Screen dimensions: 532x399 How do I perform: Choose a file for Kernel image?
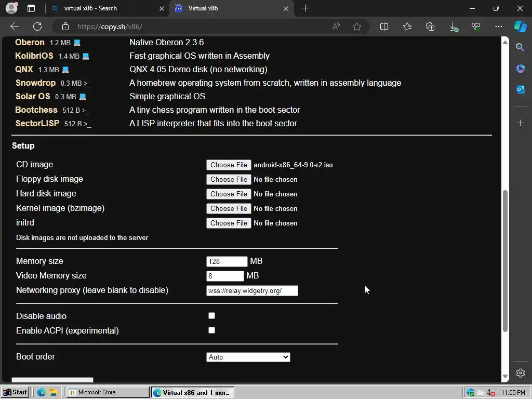pyautogui.click(x=229, y=209)
